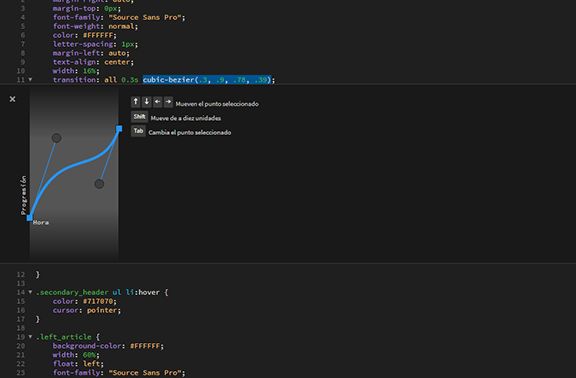Screen dimensions: 576x378
Task: Collapse the .left_article rule at line 19
Action: point(30,336)
